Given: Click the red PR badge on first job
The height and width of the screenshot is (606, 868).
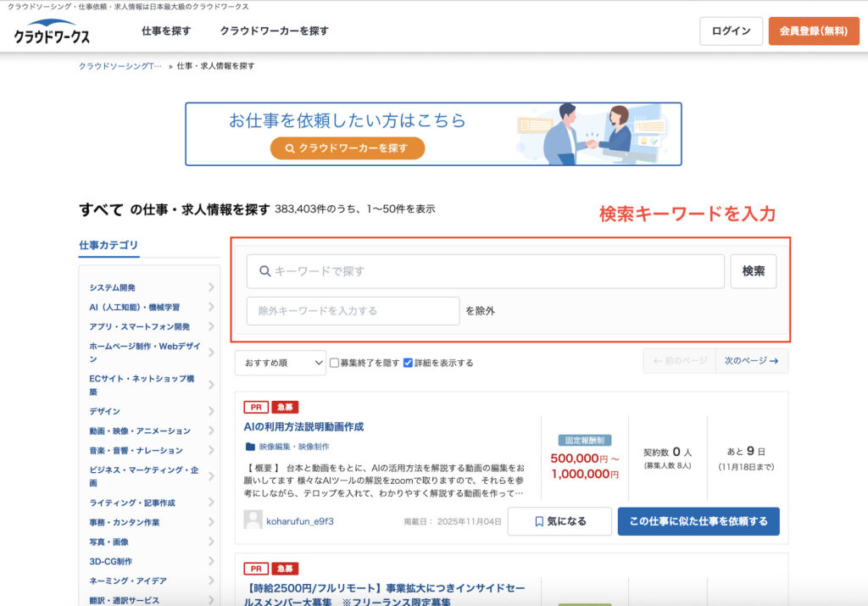Looking at the screenshot, I should pos(255,408).
